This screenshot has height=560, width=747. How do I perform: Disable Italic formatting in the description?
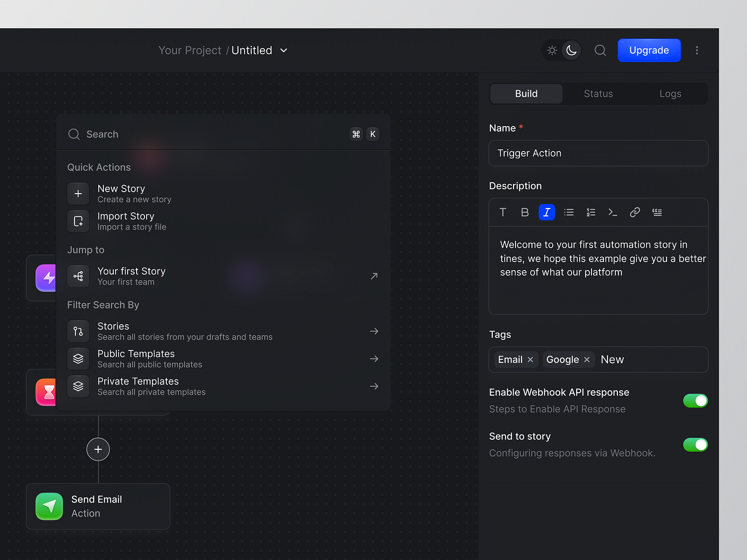pos(546,212)
